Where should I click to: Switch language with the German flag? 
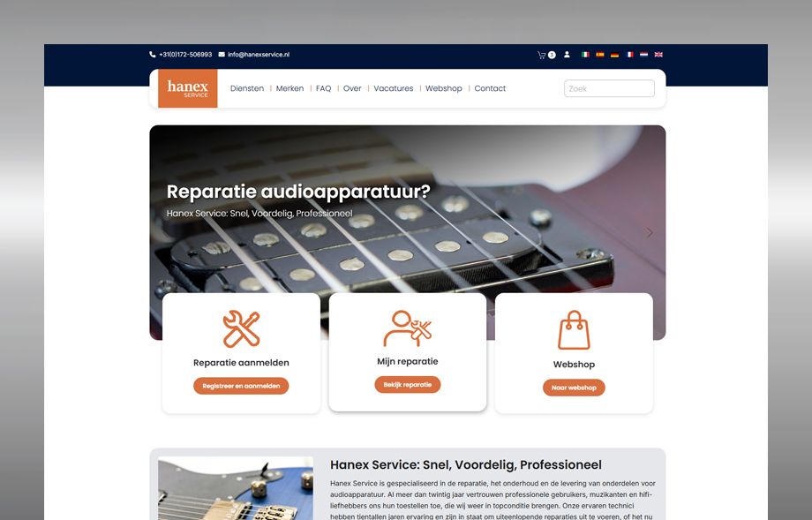point(614,55)
